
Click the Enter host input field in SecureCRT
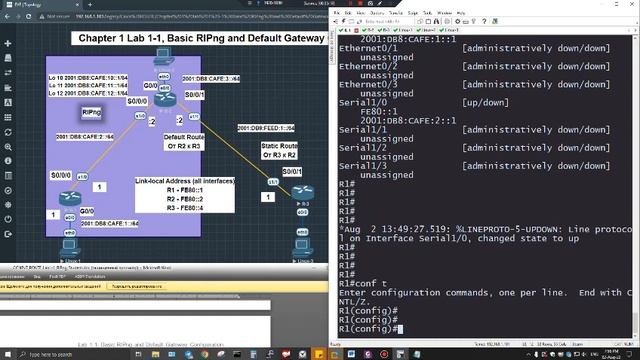(x=388, y=21)
